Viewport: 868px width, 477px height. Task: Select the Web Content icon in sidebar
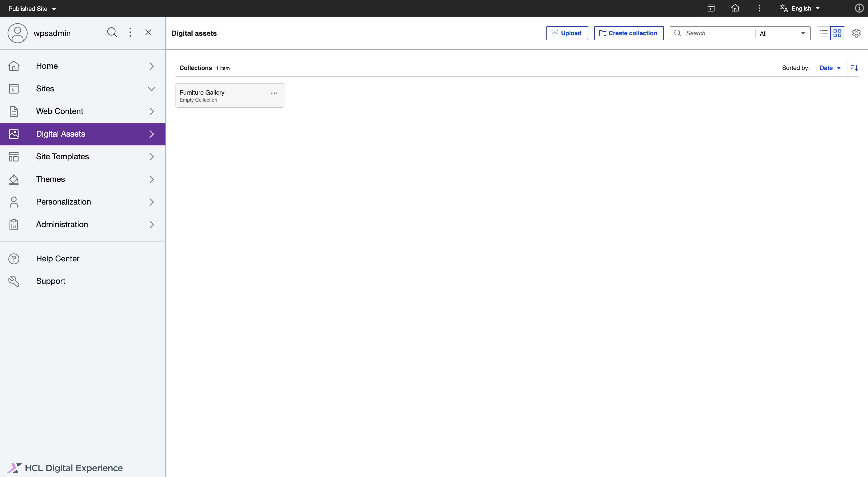click(14, 111)
